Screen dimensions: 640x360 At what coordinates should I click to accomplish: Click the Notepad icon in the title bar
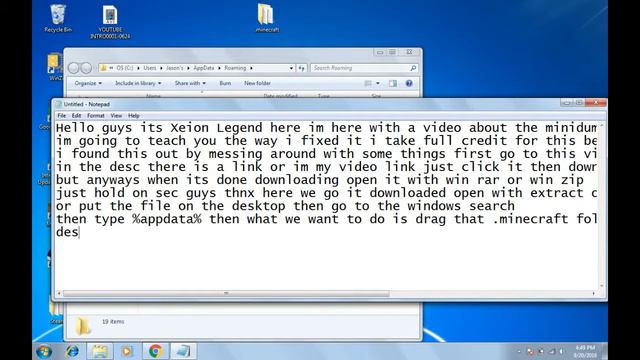click(x=58, y=104)
